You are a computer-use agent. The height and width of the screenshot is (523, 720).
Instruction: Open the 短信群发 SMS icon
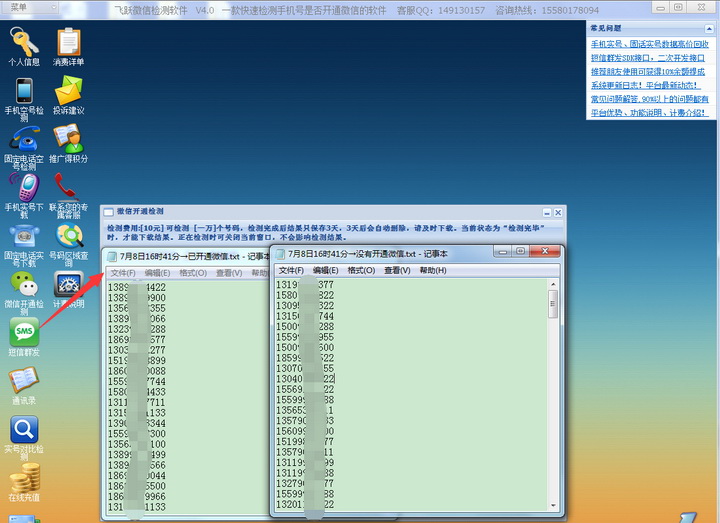23,333
